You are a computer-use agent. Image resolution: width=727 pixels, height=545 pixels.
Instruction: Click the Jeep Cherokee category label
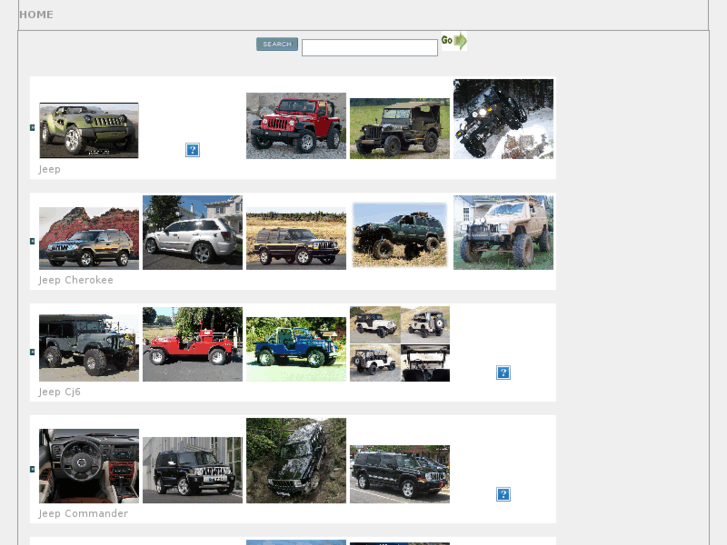(x=76, y=280)
